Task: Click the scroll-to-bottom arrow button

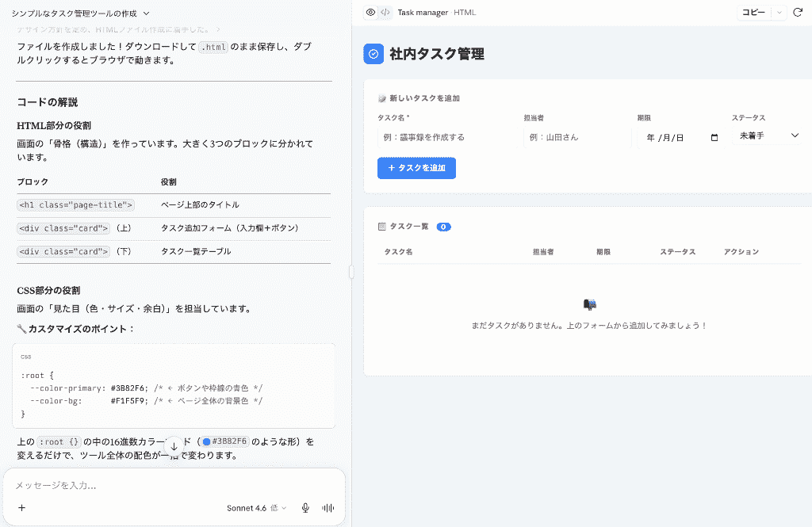Action: click(174, 446)
